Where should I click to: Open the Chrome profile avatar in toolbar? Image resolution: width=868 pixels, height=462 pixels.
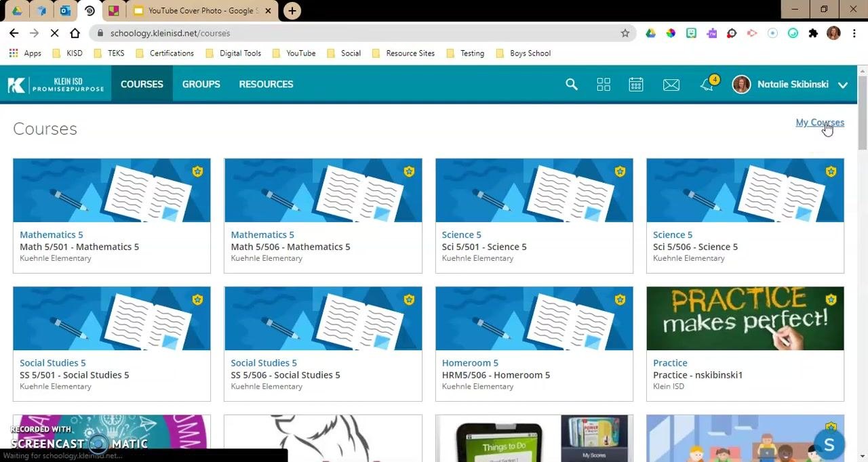833,33
